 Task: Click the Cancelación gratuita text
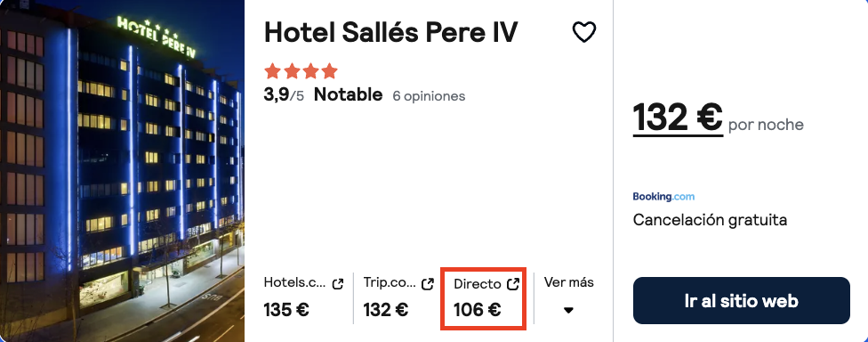point(710,220)
